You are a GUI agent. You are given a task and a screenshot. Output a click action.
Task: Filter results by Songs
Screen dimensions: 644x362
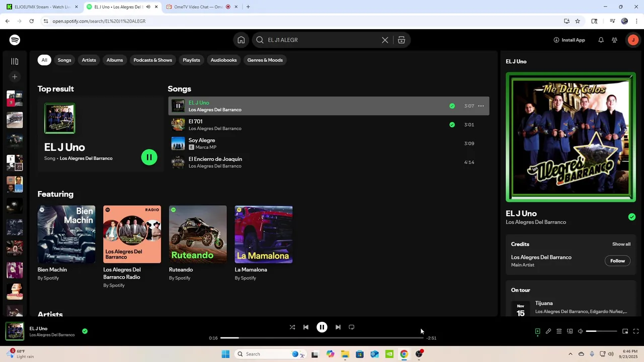64,60
